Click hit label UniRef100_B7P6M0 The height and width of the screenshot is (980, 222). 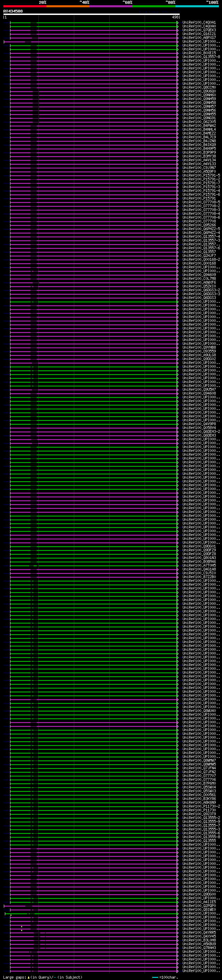tap(199, 783)
